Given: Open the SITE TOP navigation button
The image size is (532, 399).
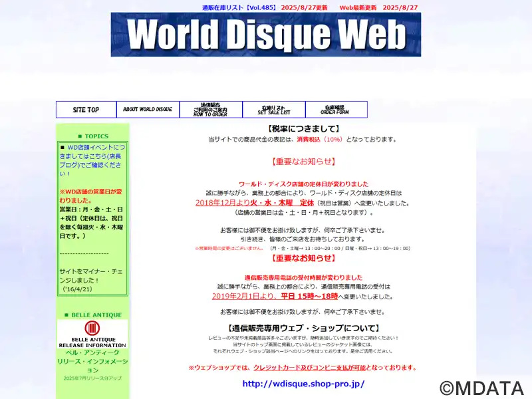Looking at the screenshot, I should tap(86, 110).
